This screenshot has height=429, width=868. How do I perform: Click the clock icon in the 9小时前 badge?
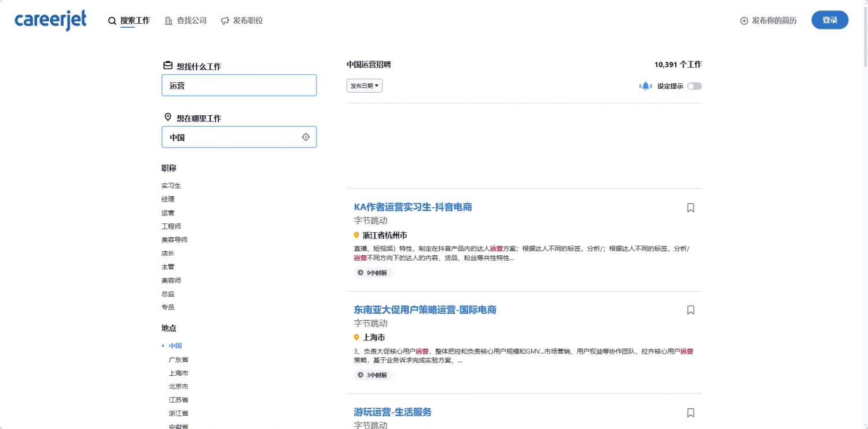[x=361, y=273]
